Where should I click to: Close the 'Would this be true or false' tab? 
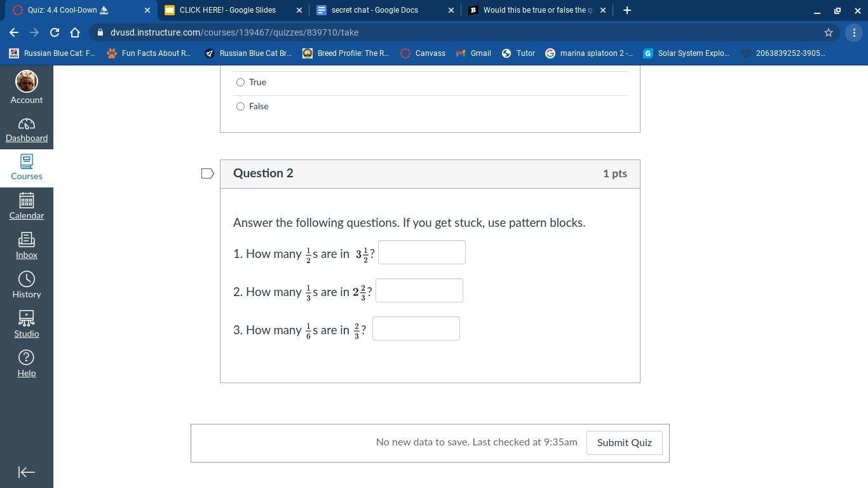603,10
